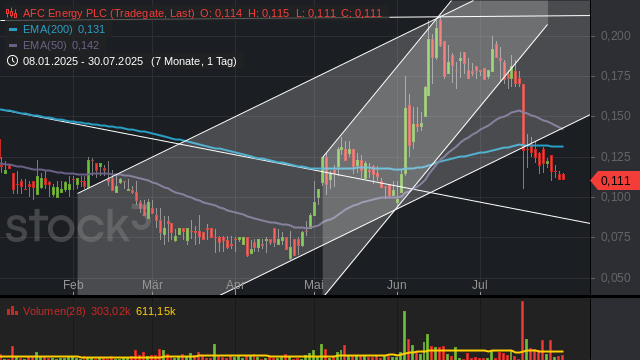Click the EMA(200) legend label

[x=48, y=29]
